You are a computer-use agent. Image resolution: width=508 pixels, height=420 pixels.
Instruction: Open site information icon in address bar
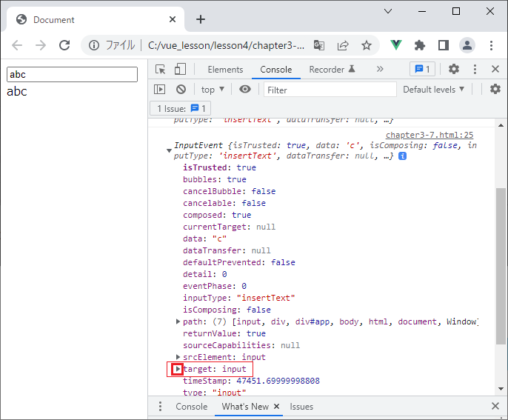click(94, 45)
